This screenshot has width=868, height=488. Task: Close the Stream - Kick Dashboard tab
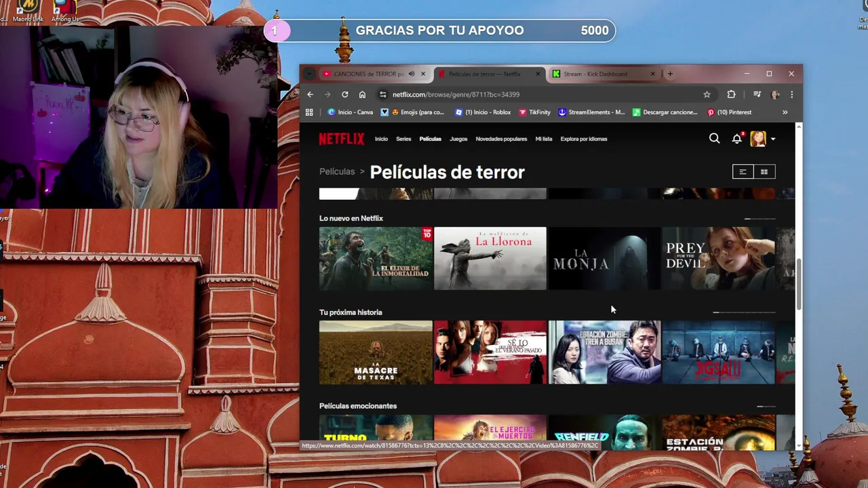[x=653, y=73]
